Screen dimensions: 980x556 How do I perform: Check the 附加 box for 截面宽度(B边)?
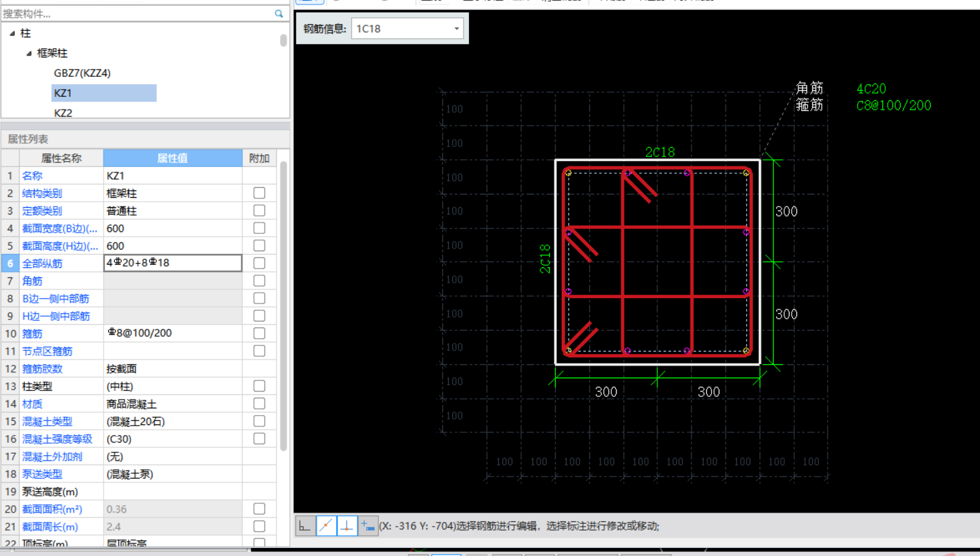pos(259,228)
